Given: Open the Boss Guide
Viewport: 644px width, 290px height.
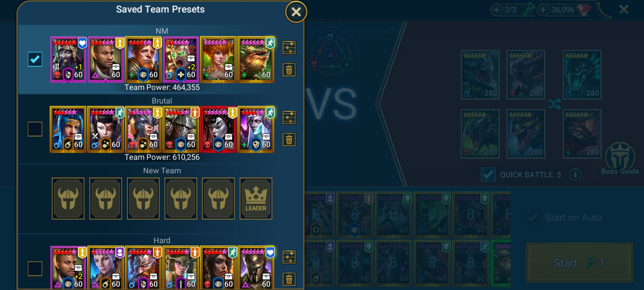Looking at the screenshot, I should pos(620,159).
